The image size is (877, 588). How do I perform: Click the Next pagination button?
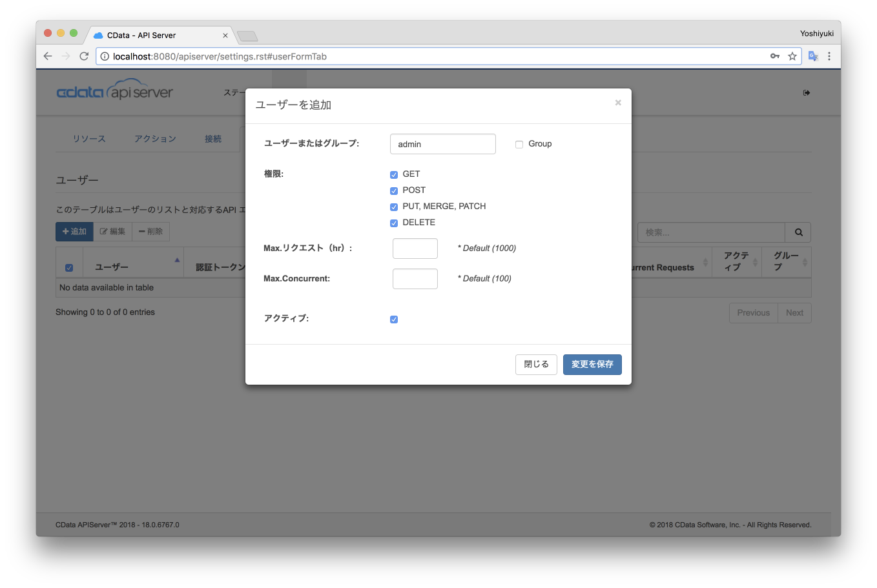click(795, 313)
